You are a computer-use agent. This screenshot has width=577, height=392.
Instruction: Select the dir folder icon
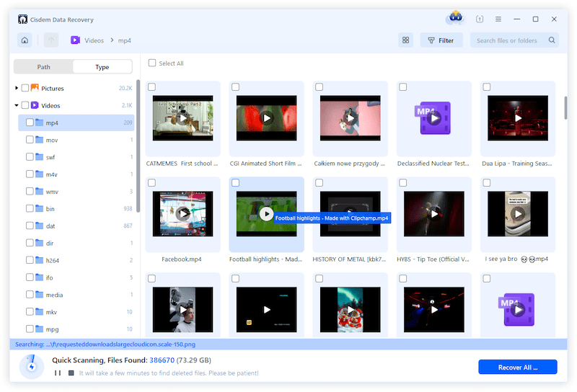(40, 243)
